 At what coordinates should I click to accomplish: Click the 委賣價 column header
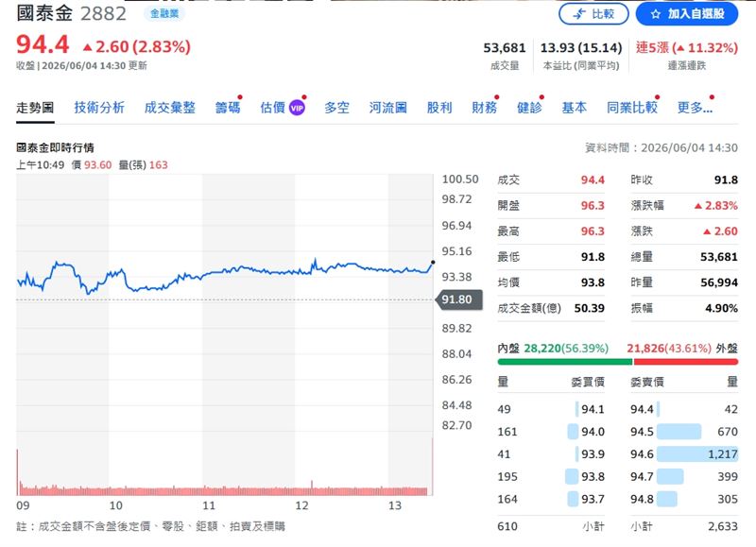pos(647,382)
